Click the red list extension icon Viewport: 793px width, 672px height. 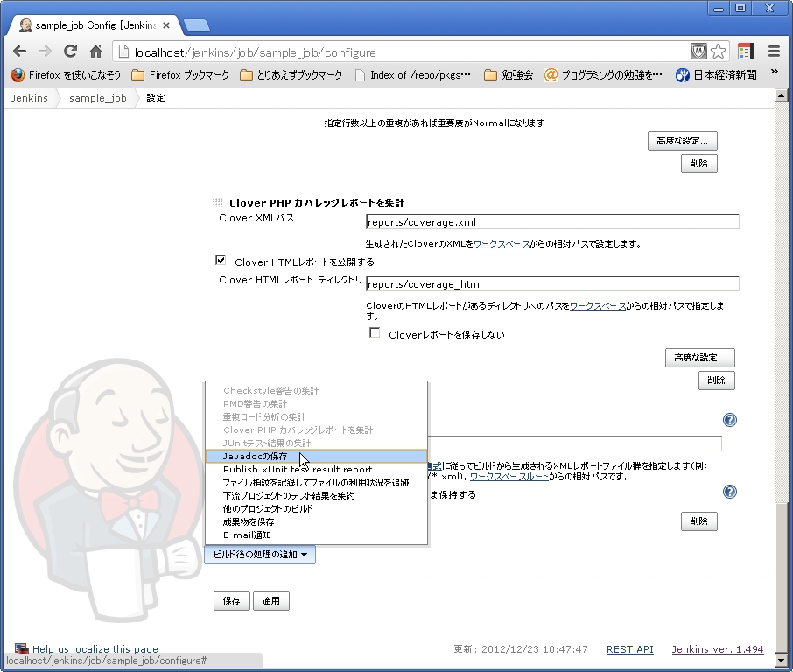(x=746, y=52)
